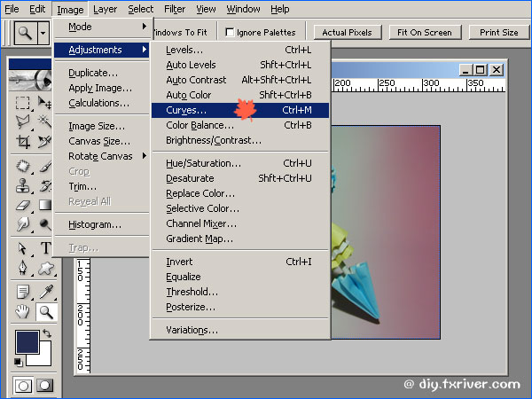This screenshot has width=532, height=399.
Task: Open the Help menu
Action: (x=280, y=9)
